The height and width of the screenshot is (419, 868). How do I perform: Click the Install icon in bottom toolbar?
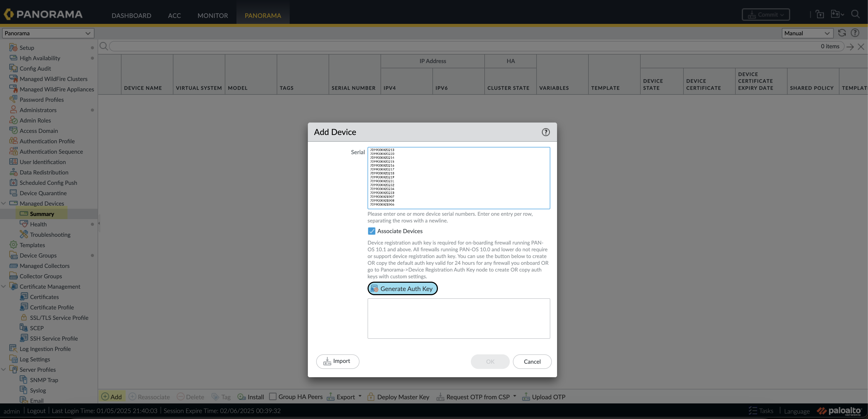pos(242,397)
